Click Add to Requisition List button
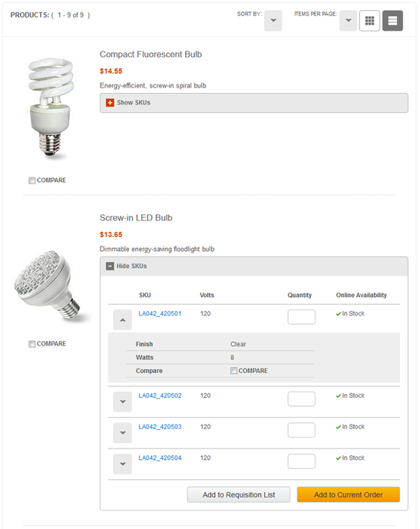 coord(239,494)
